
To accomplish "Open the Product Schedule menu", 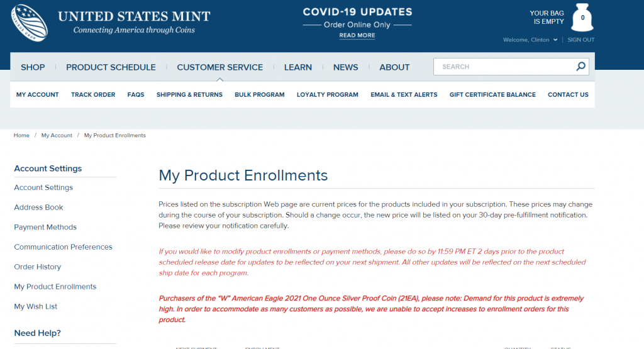I will pos(111,67).
